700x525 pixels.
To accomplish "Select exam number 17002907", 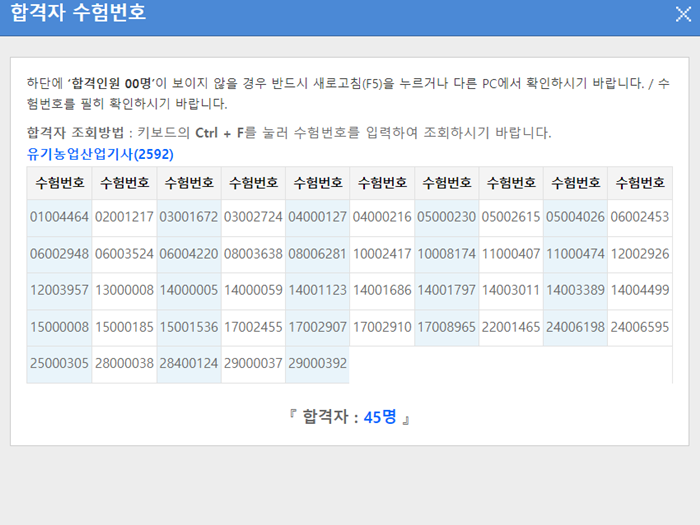I will (x=317, y=327).
